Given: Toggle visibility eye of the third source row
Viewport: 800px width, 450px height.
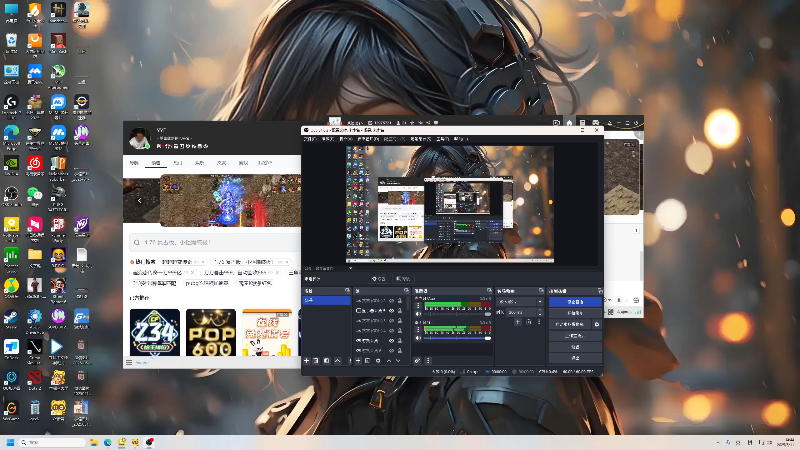Looking at the screenshot, I should click(x=391, y=321).
